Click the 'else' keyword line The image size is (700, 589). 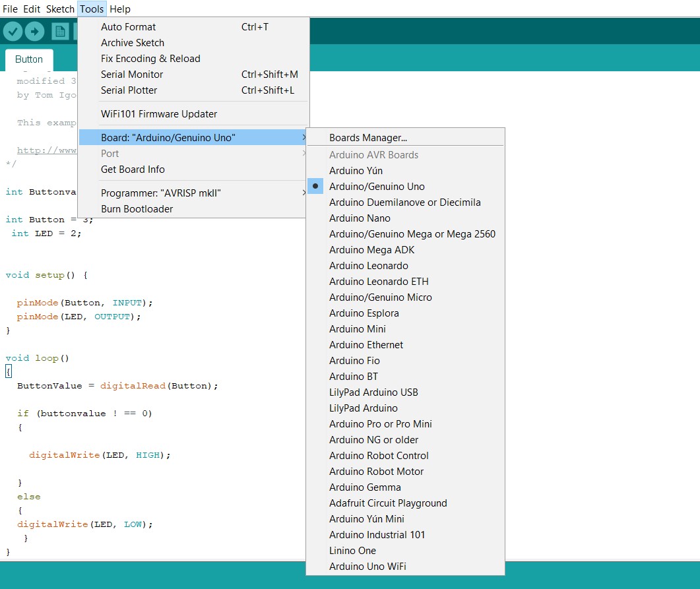pos(29,497)
